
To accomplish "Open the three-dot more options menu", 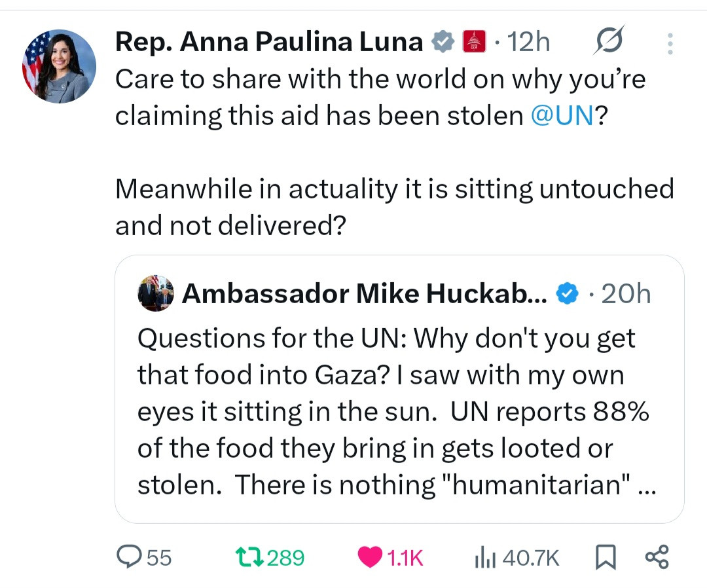I will click(669, 43).
